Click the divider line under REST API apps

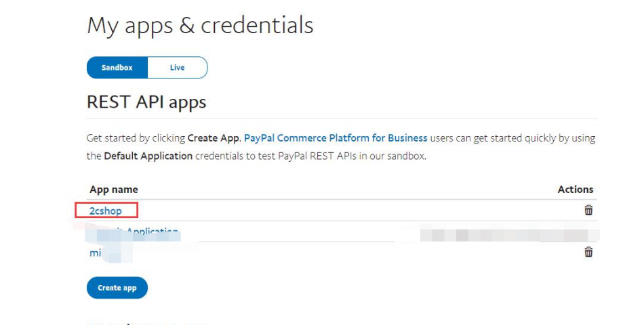[342, 118]
